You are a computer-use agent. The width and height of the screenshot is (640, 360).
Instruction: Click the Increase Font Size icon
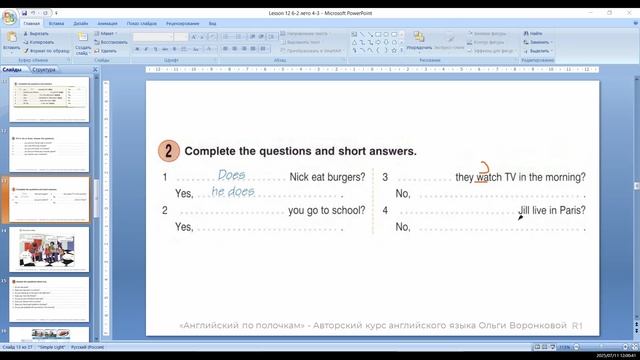194,37
